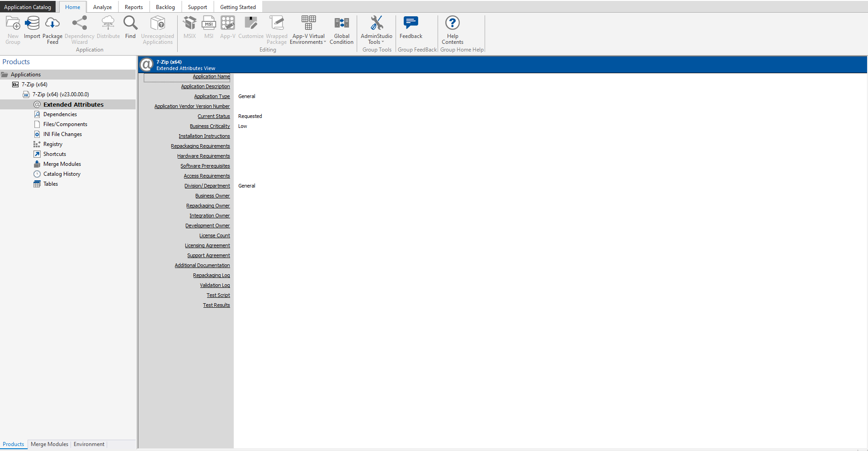Switch to bottom Products tab
The image size is (868, 451).
(x=14, y=444)
